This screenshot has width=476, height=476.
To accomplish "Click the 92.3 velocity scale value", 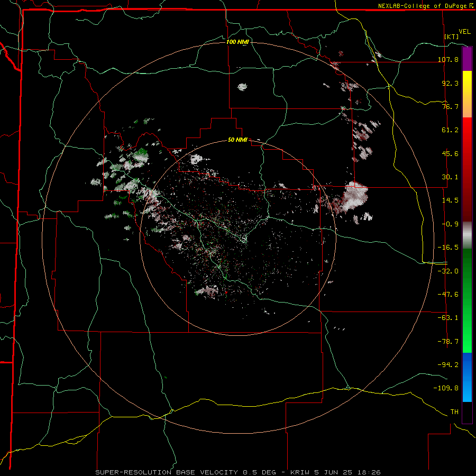I will point(450,83).
